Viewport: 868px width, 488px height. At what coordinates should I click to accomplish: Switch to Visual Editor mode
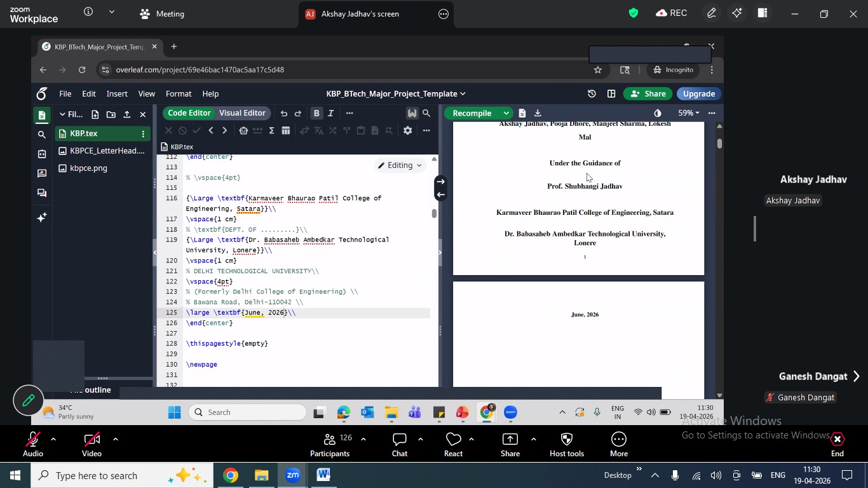pyautogui.click(x=242, y=113)
